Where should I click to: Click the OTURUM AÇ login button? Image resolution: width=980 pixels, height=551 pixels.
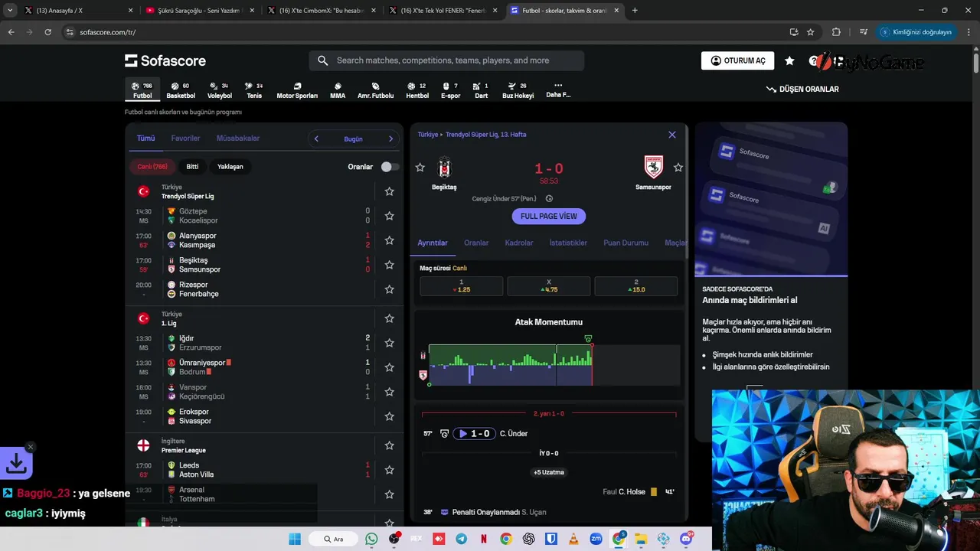[x=737, y=60]
